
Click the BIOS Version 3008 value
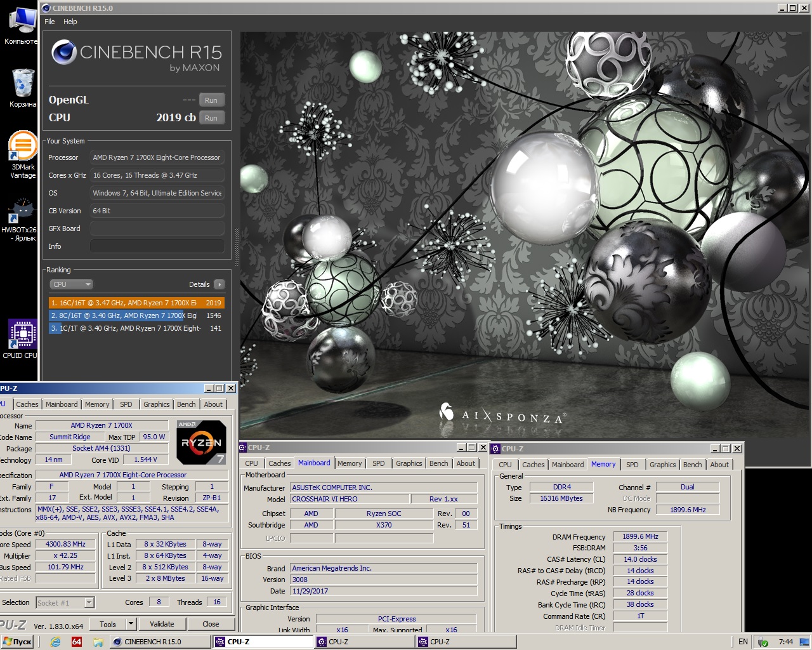pos(383,580)
